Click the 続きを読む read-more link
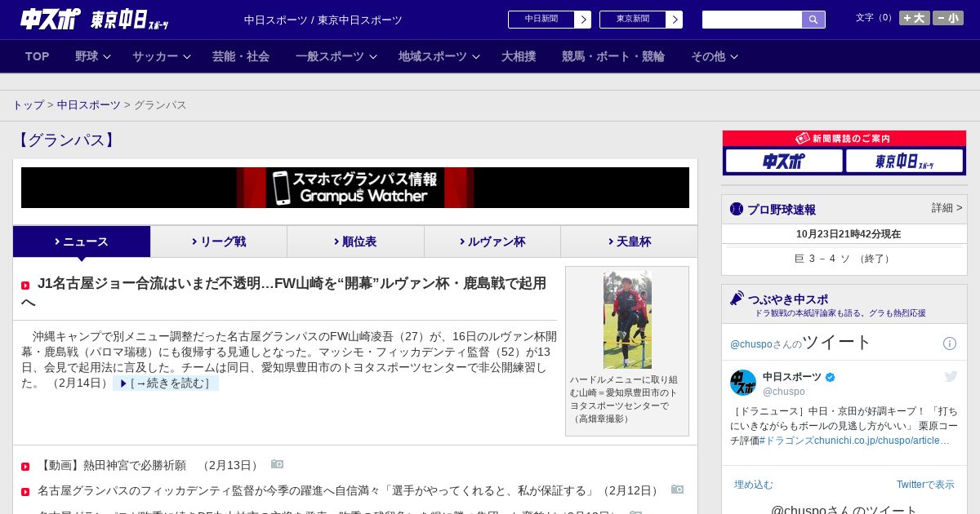Screen dimensions: 980x514 point(166,383)
